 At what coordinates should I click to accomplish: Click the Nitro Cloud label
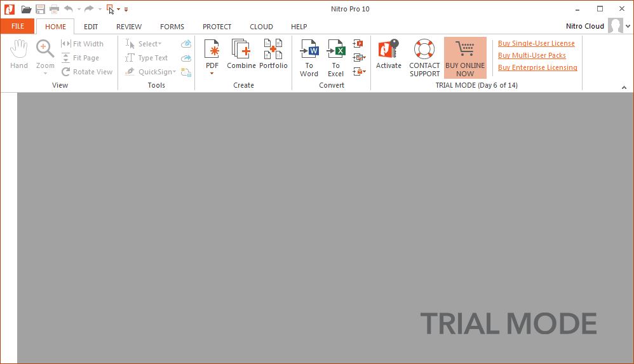point(584,26)
